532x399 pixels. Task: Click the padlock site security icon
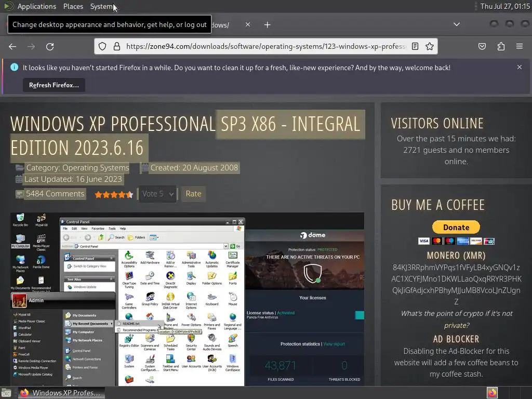(117, 46)
